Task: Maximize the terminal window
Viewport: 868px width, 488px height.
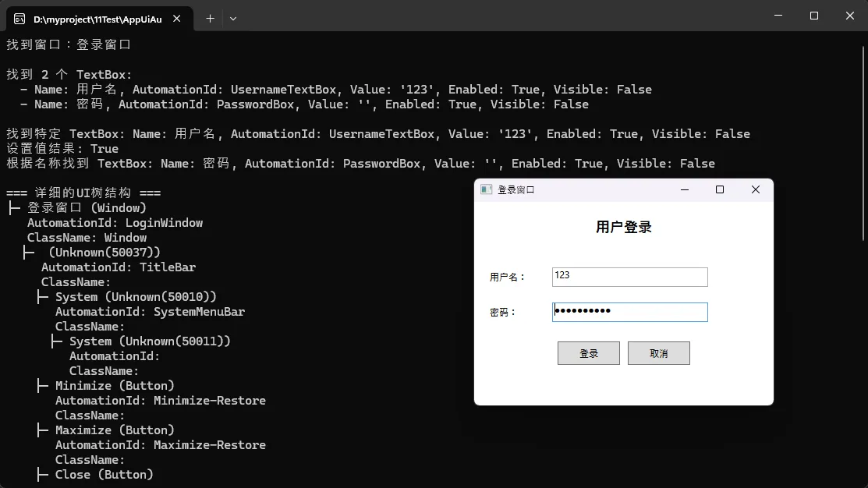Action: tap(814, 16)
